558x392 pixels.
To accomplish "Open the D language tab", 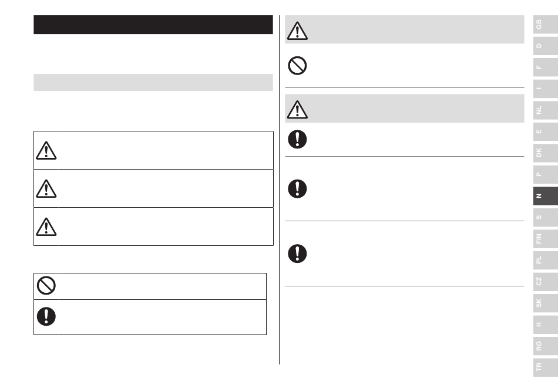I will [546, 46].
